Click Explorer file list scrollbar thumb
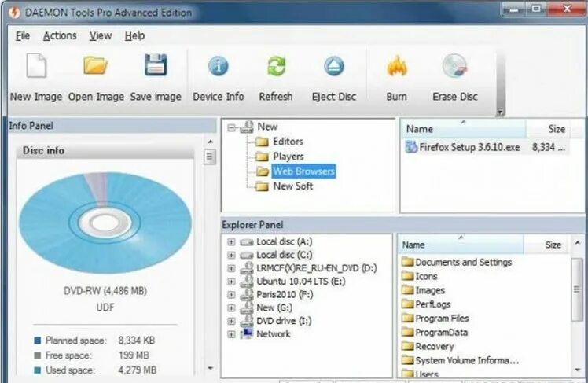Image resolution: width=588 pixels, height=383 pixels. (x=576, y=289)
